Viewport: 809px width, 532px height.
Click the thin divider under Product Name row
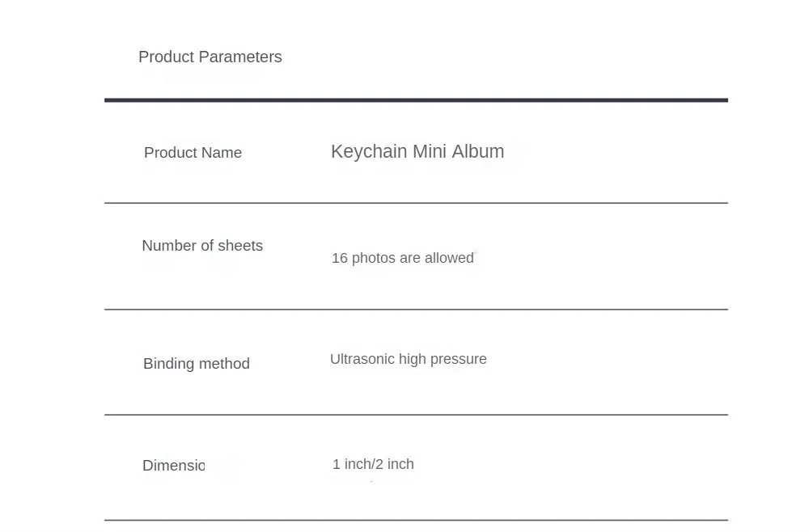pyautogui.click(x=416, y=203)
